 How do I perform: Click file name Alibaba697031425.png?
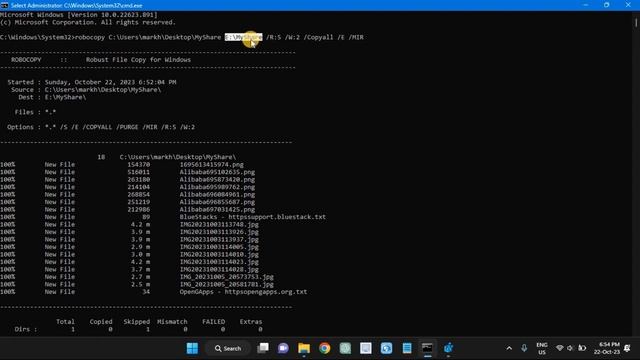217,209
